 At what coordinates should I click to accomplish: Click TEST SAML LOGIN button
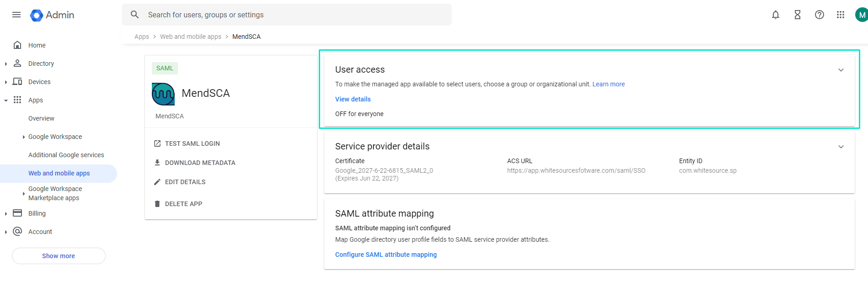(192, 143)
